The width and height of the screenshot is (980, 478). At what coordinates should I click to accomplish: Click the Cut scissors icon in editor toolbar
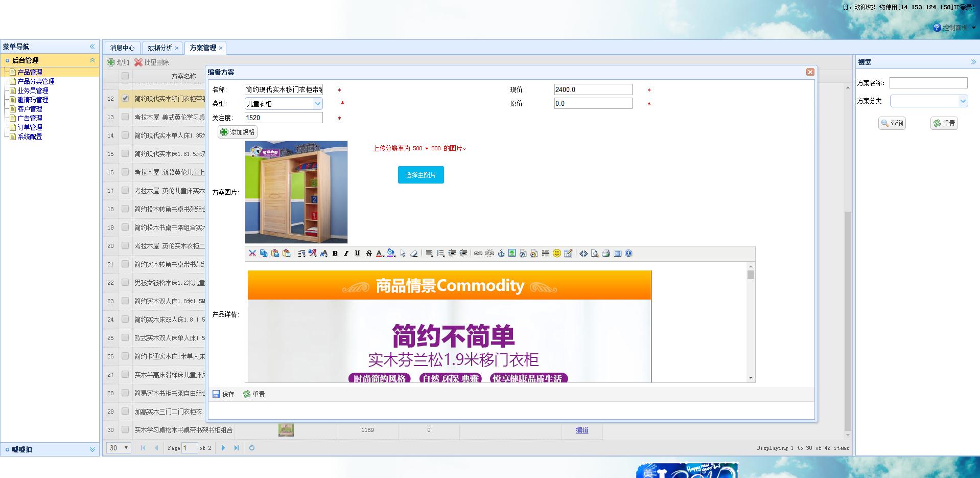click(x=252, y=253)
